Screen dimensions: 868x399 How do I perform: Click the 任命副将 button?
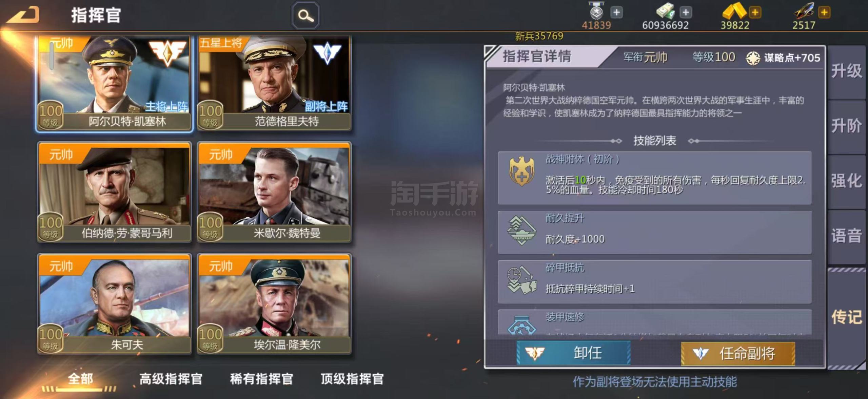(x=738, y=353)
